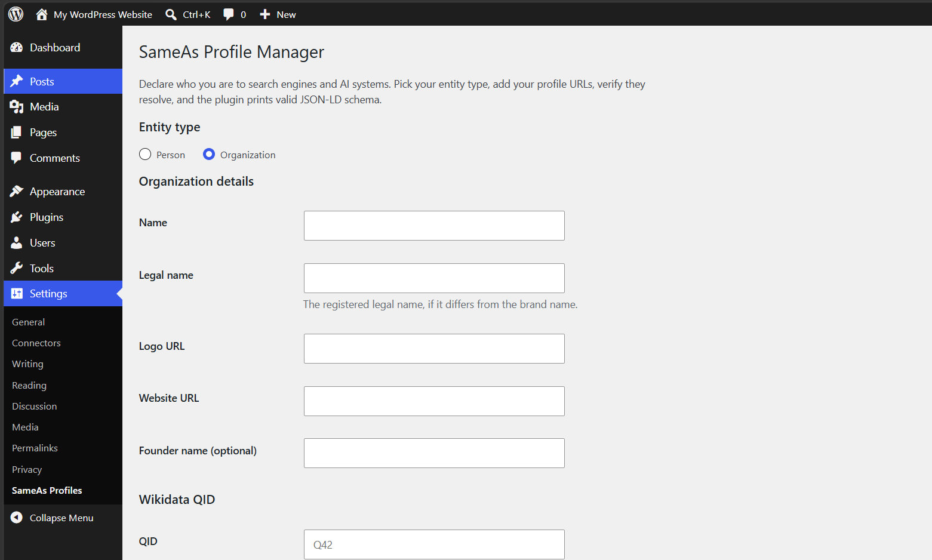Click the registered legal name help text
Screen dimensions: 932x560
point(440,304)
